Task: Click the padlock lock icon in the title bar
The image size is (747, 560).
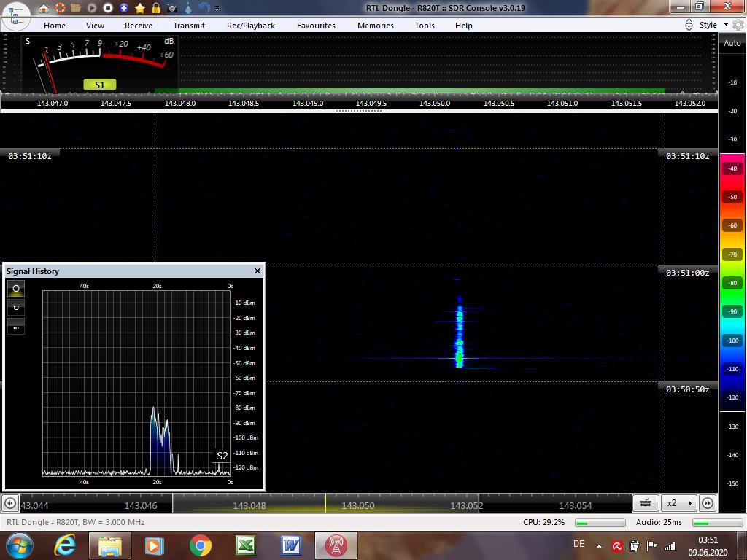Action: (156, 7)
